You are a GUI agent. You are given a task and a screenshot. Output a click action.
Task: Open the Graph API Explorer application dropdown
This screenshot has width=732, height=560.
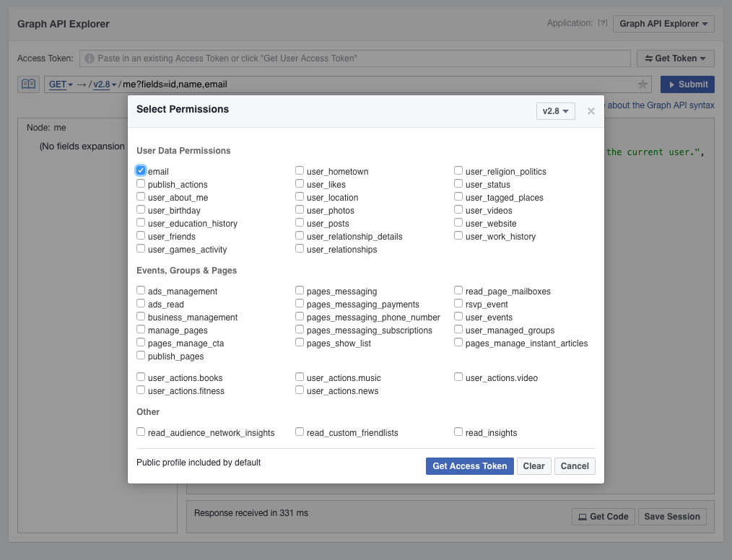point(663,24)
